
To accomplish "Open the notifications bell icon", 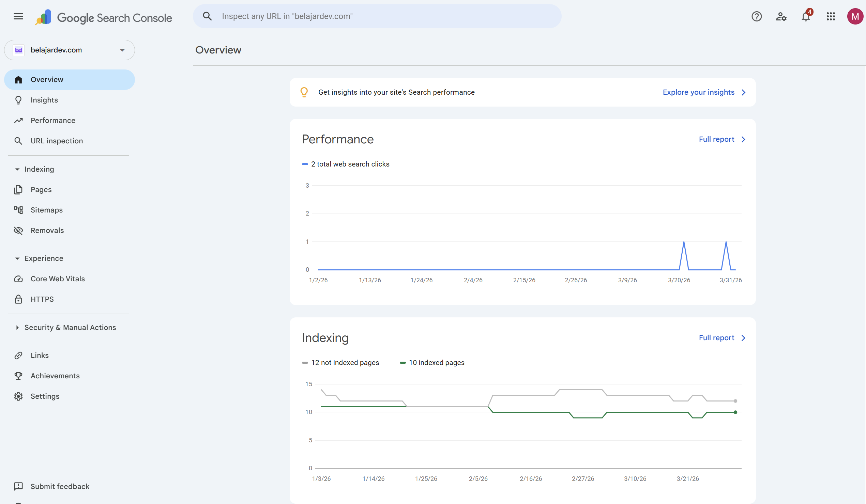I will tap(806, 16).
